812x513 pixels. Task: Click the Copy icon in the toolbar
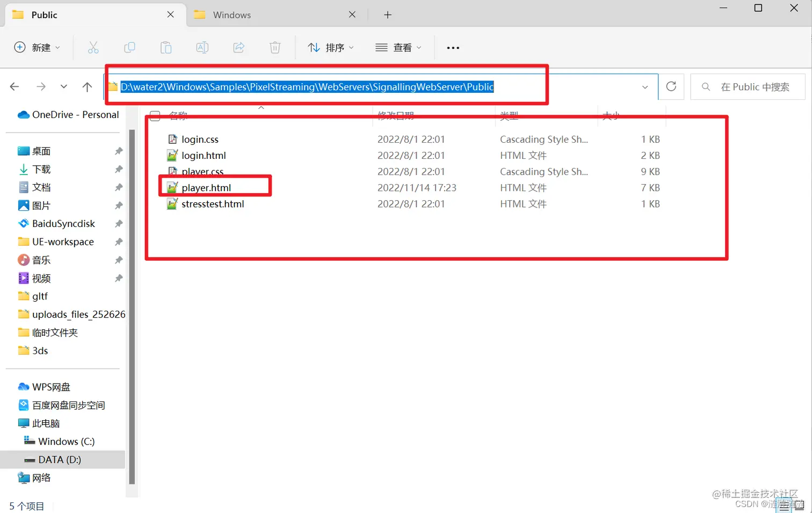129,47
